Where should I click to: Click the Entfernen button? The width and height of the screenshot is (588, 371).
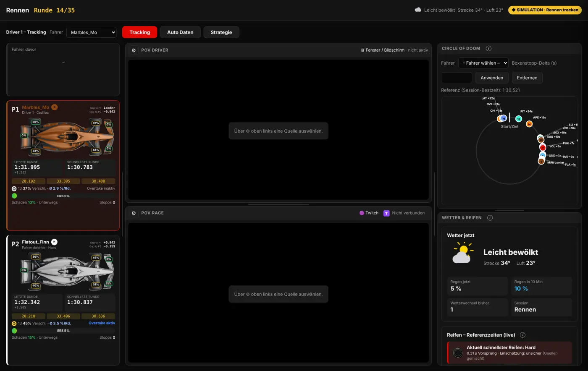[527, 78]
